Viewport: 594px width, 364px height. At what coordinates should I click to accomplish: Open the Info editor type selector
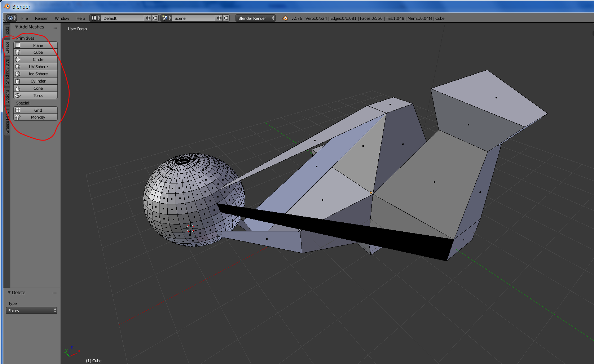[x=12, y=18]
